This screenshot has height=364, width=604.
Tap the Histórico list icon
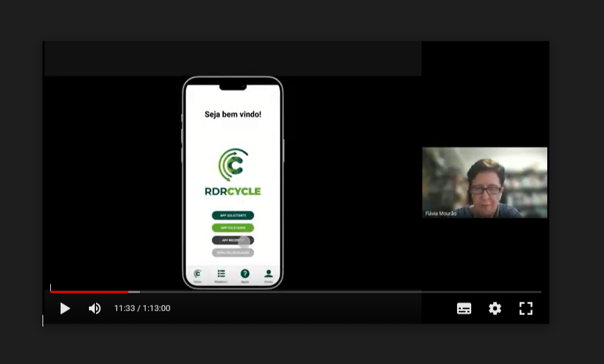tap(221, 274)
